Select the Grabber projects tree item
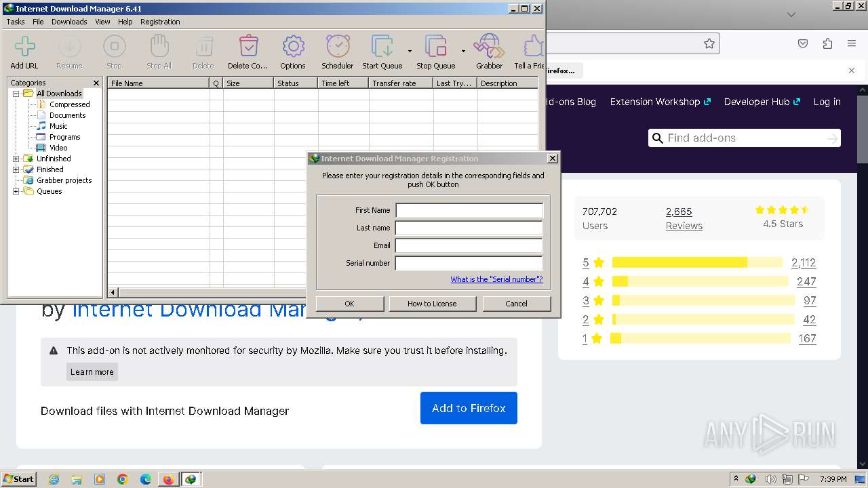The height and width of the screenshot is (488, 868). click(x=64, y=180)
